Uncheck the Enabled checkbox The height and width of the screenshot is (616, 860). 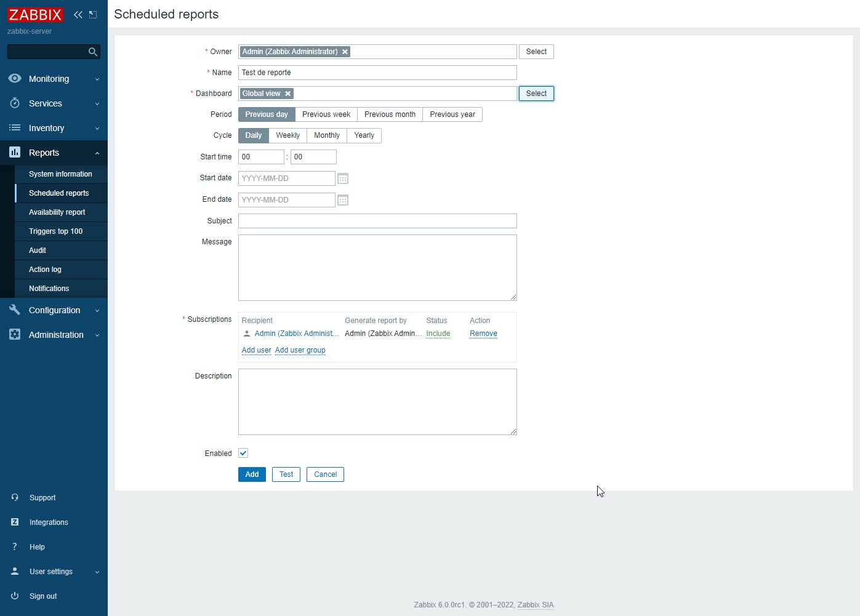(243, 454)
